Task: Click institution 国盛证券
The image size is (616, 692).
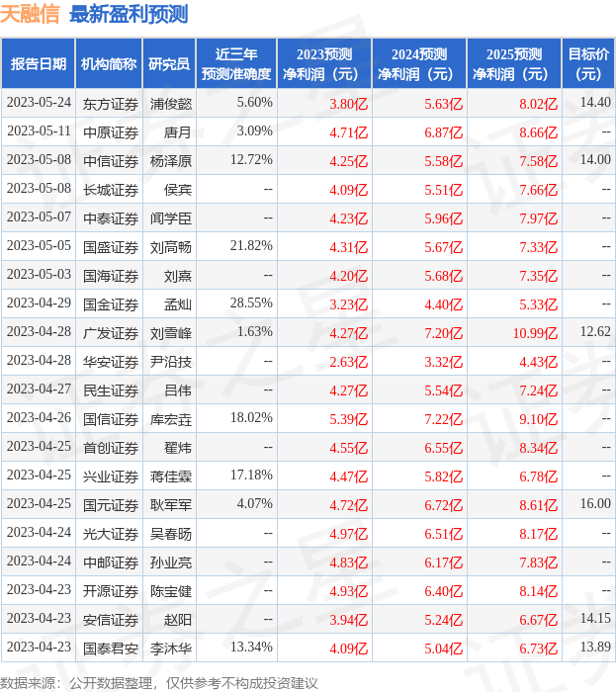Action: 111,247
